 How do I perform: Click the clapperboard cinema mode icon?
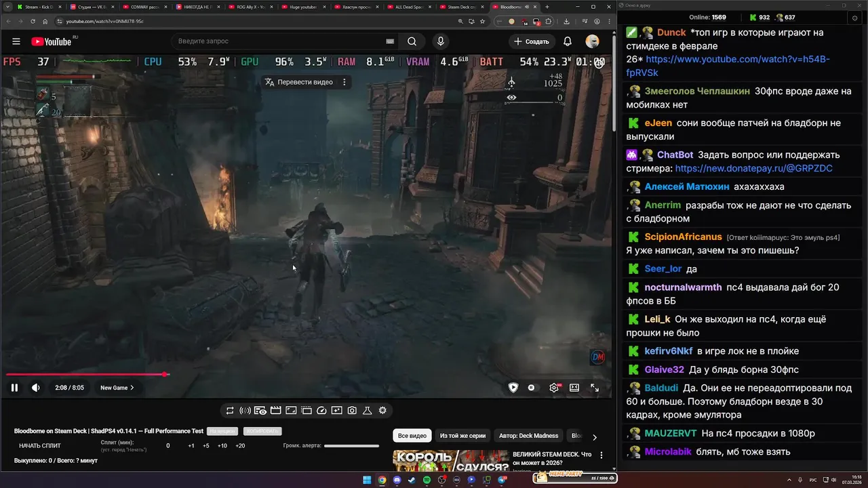coord(275,410)
